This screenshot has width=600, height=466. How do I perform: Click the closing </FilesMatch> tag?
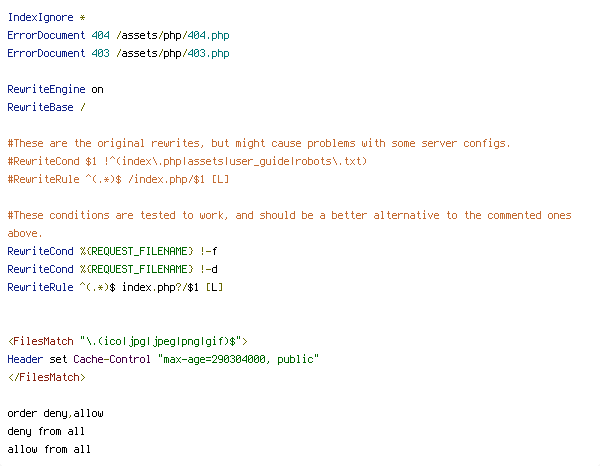click(46, 377)
